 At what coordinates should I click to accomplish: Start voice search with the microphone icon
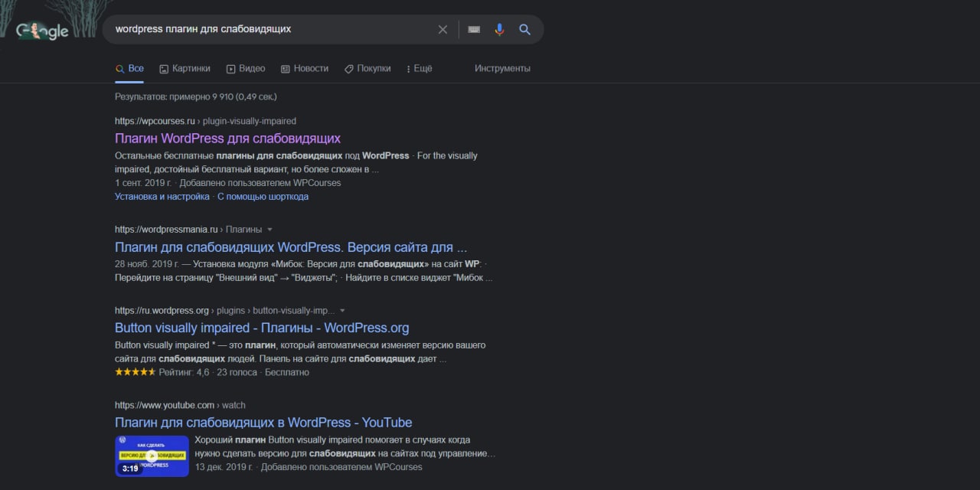point(499,29)
